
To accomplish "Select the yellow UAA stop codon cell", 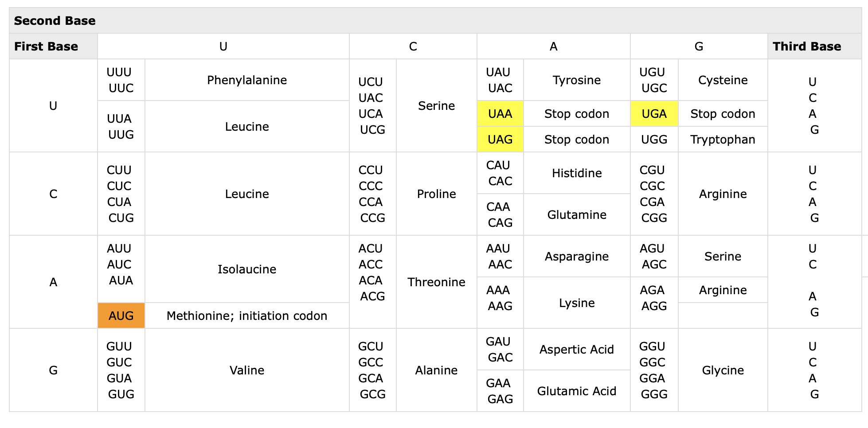I will [500, 114].
